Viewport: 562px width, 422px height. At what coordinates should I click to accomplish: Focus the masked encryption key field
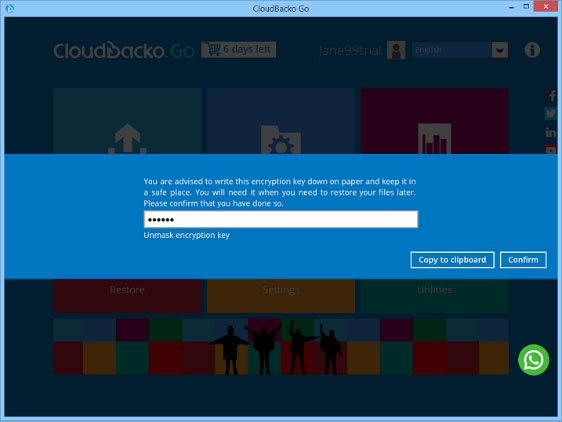tap(281, 219)
